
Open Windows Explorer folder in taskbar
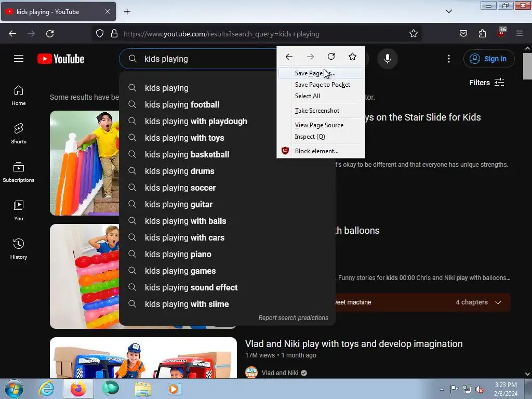tap(143, 389)
